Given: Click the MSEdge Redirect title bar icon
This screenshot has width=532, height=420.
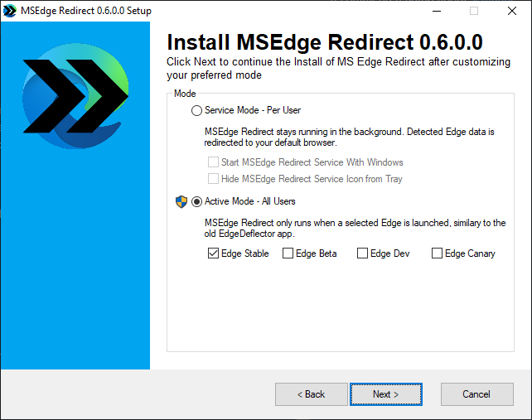Looking at the screenshot, I should pyautogui.click(x=9, y=11).
